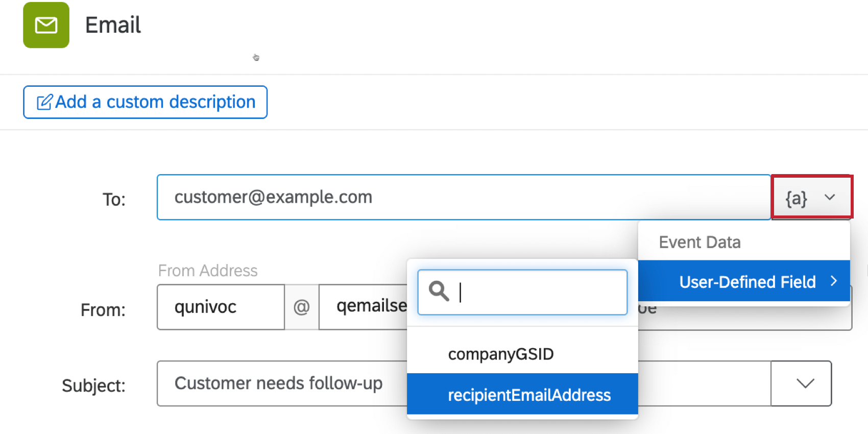Choose companyGSID from the field list
Image resolution: width=868 pixels, height=434 pixels.
[x=500, y=353]
